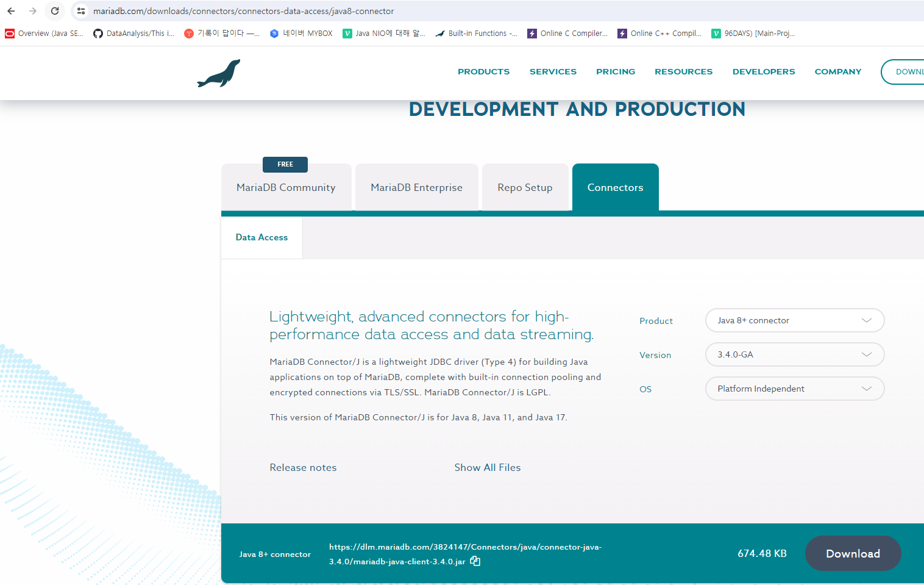Click the FREE badge on Community tab
The height and width of the screenshot is (585, 924).
pos(285,164)
